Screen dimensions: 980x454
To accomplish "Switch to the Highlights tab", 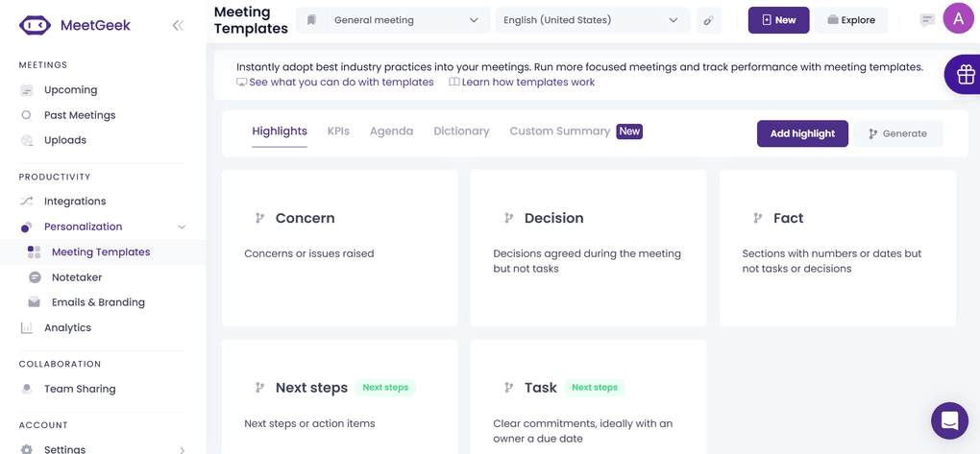I will [280, 131].
